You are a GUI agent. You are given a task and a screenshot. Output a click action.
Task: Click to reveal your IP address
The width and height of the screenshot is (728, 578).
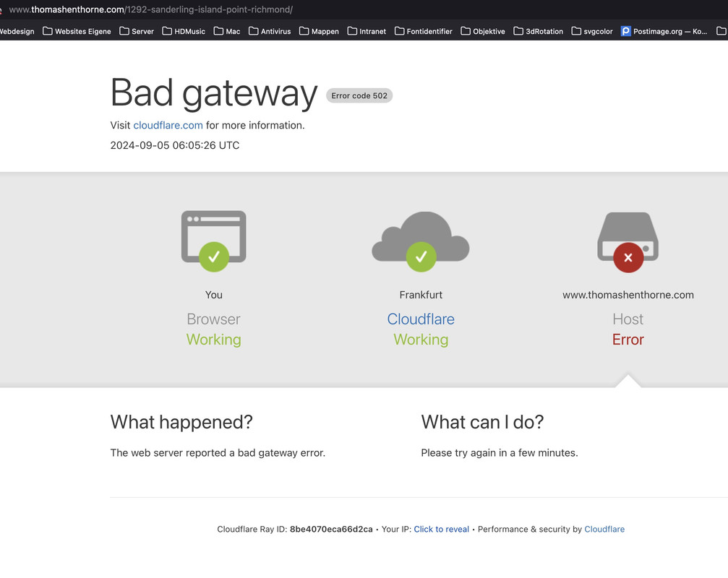click(441, 530)
